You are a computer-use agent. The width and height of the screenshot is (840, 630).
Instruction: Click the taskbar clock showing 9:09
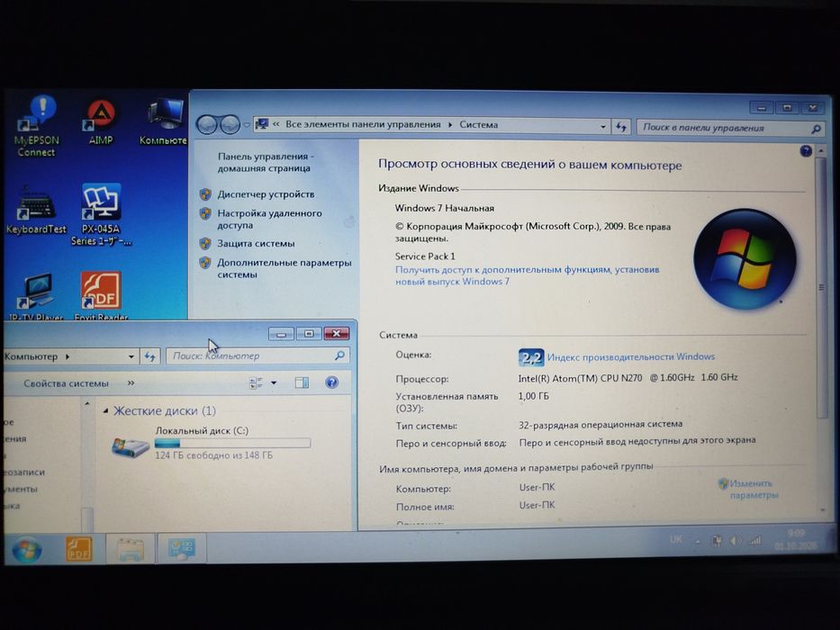pyautogui.click(x=796, y=539)
